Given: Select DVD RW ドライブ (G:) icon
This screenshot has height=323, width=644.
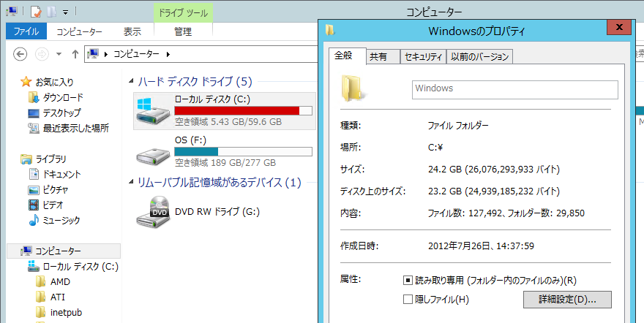Looking at the screenshot, I should [x=153, y=212].
